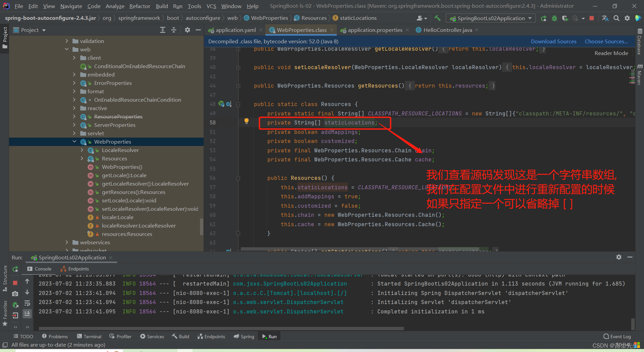This screenshot has height=352, width=644.
Task: Toggle soft-wrap icon in console
Action: (27, 303)
